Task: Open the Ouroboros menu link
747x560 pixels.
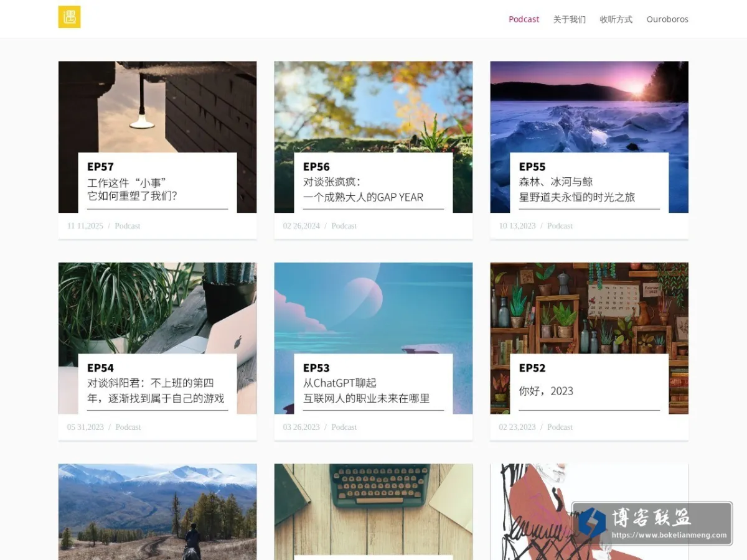Action: [667, 19]
